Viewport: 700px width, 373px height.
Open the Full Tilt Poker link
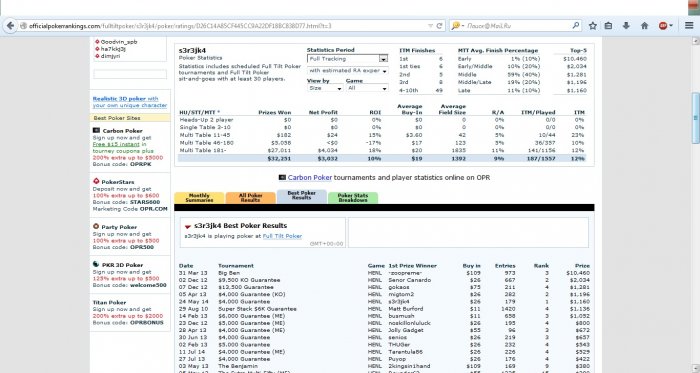[x=282, y=236]
